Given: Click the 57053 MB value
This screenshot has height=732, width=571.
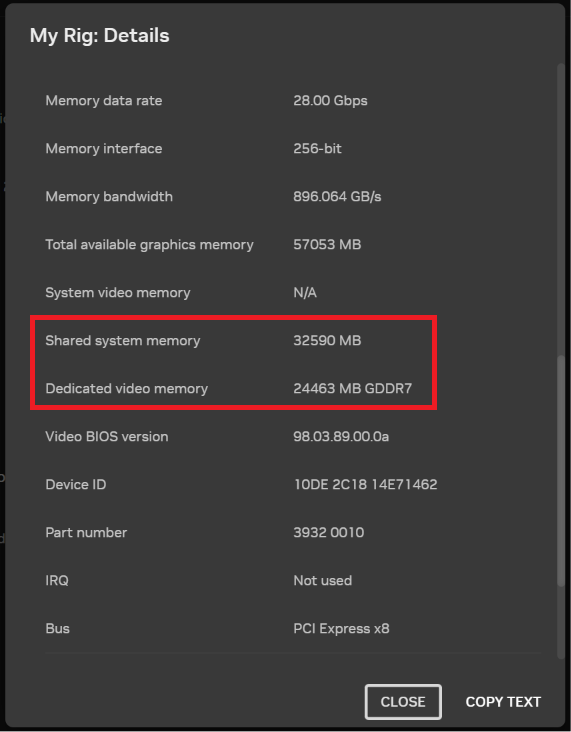Looking at the screenshot, I should pos(327,245).
